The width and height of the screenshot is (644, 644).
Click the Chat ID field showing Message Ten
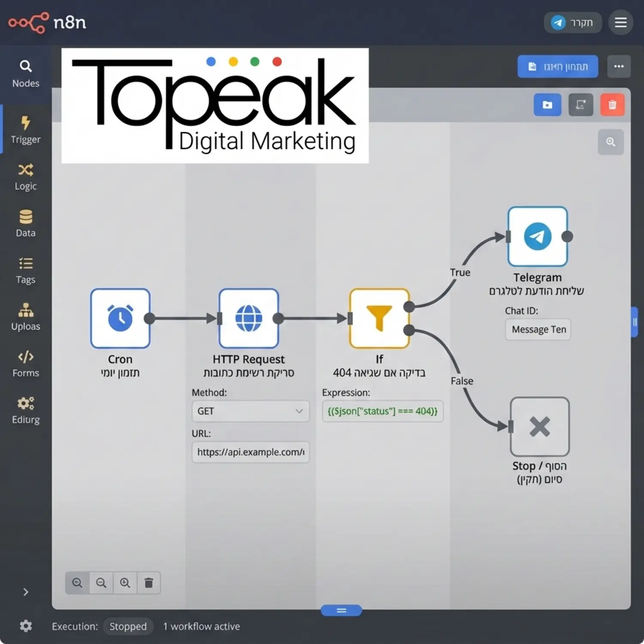pyautogui.click(x=538, y=329)
